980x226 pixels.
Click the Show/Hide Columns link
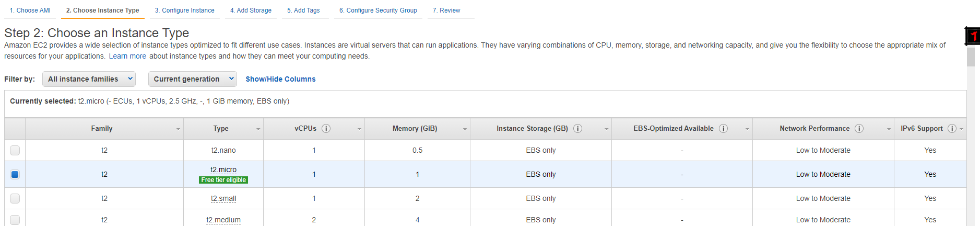280,79
